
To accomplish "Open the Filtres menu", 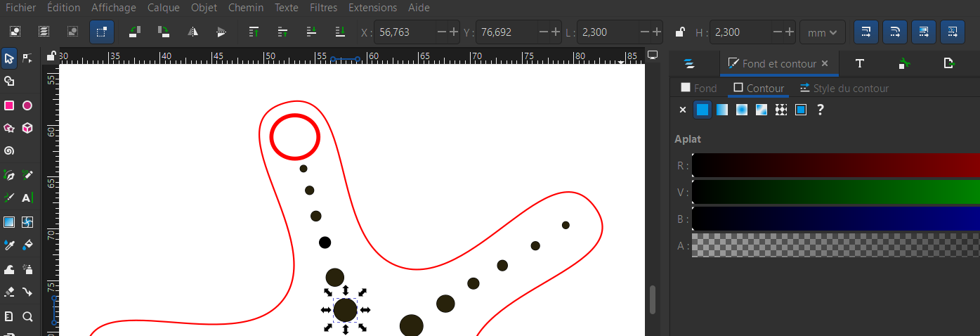I will (322, 8).
